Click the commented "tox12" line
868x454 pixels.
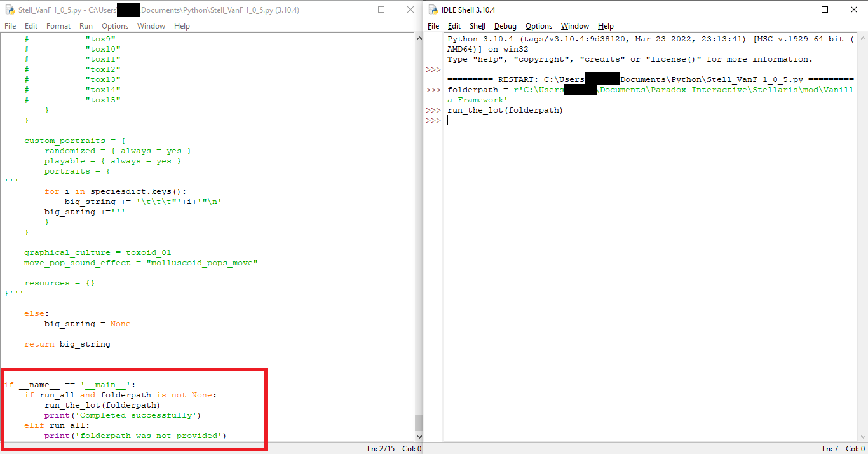(72, 69)
